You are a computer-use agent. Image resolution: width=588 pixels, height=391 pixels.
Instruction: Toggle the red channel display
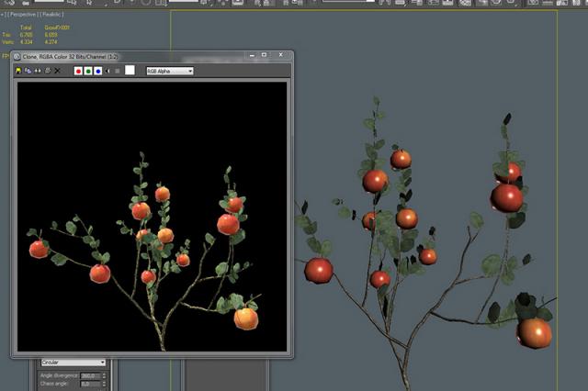(x=78, y=71)
